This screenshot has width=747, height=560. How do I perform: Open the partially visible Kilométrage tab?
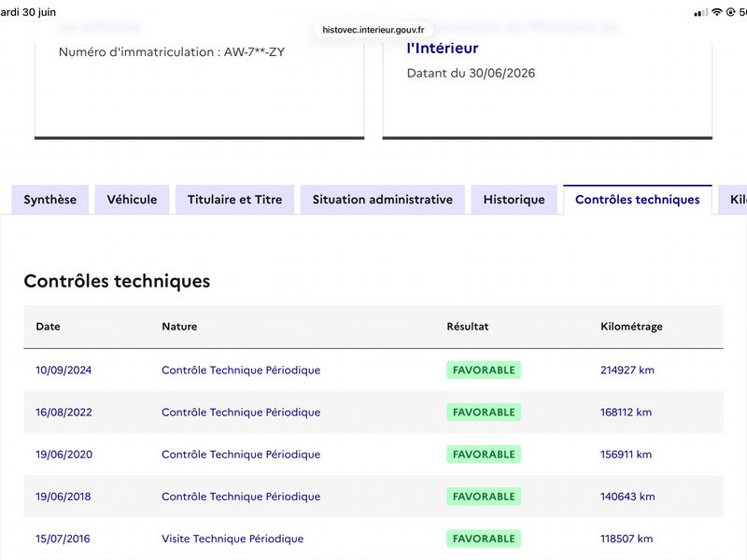click(x=734, y=200)
